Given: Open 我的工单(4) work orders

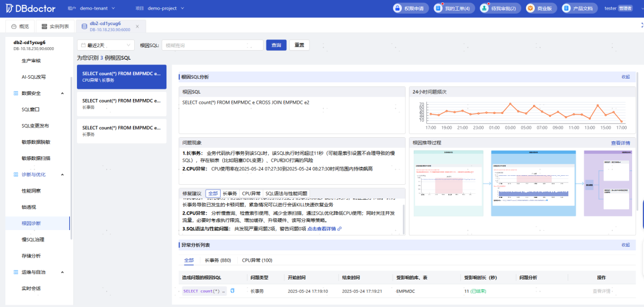Looking at the screenshot, I should click(454, 8).
